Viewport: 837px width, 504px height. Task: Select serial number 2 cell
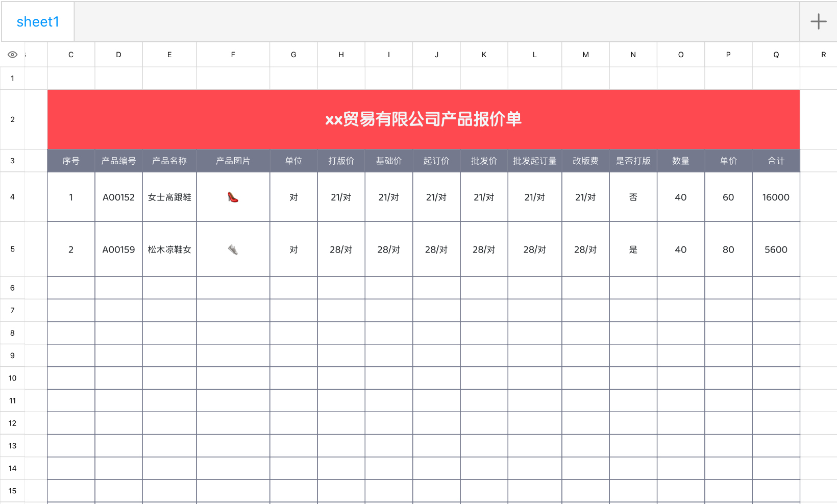[x=71, y=249]
